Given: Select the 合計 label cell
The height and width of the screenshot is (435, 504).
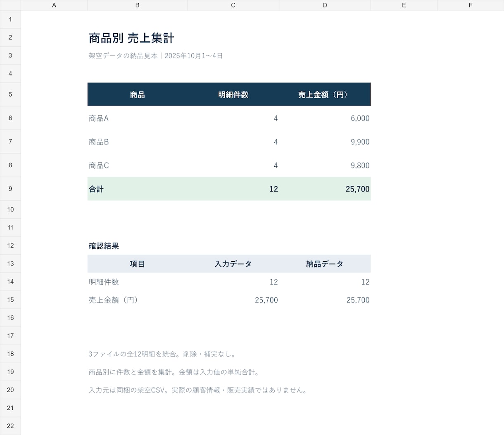Looking at the screenshot, I should [138, 189].
